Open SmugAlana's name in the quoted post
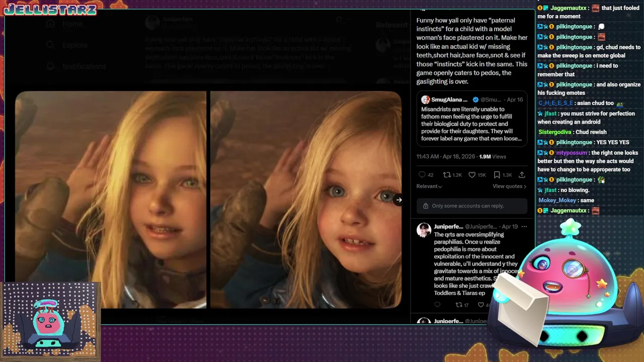This screenshot has width=644, height=362. [x=449, y=100]
